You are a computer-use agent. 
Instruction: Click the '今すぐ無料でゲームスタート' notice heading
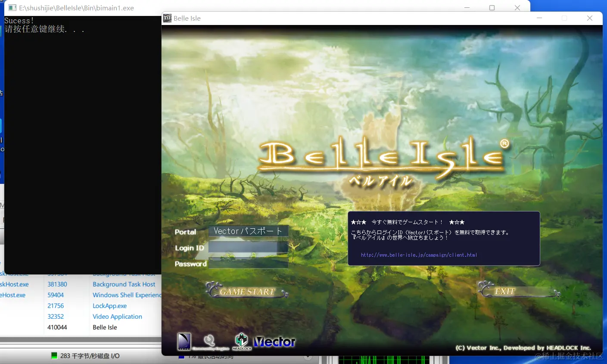(x=407, y=222)
